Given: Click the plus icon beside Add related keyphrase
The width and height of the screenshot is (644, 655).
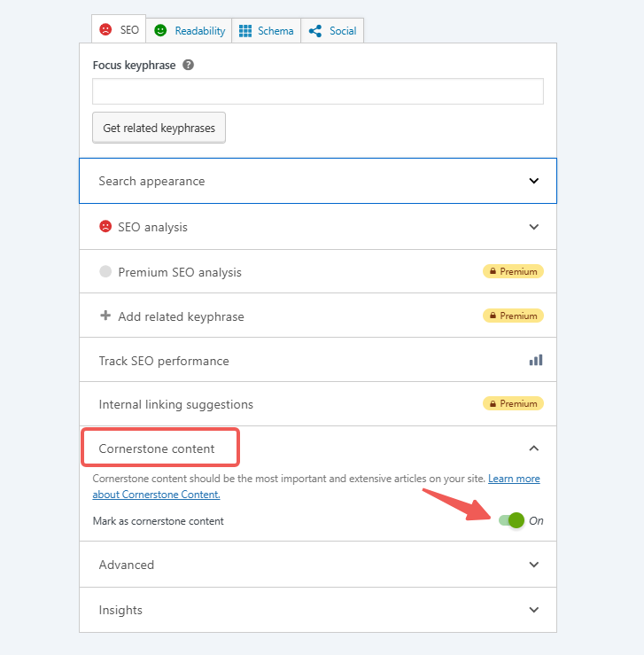Looking at the screenshot, I should tap(105, 316).
